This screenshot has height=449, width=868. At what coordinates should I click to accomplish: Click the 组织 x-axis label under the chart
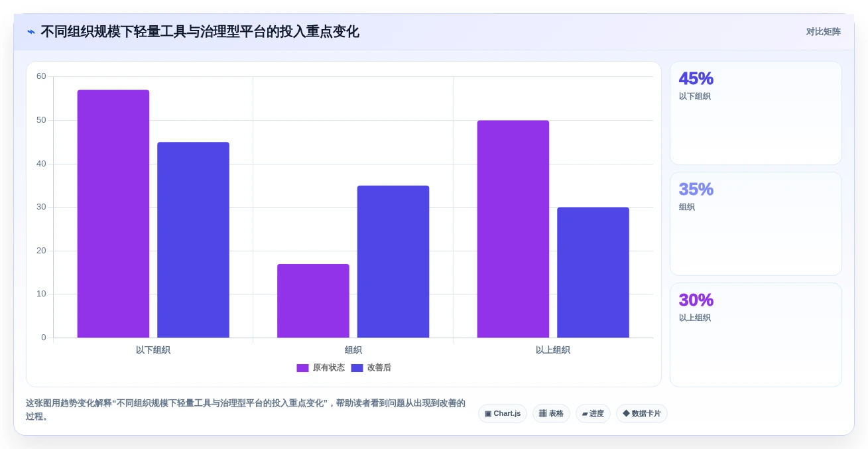point(353,350)
